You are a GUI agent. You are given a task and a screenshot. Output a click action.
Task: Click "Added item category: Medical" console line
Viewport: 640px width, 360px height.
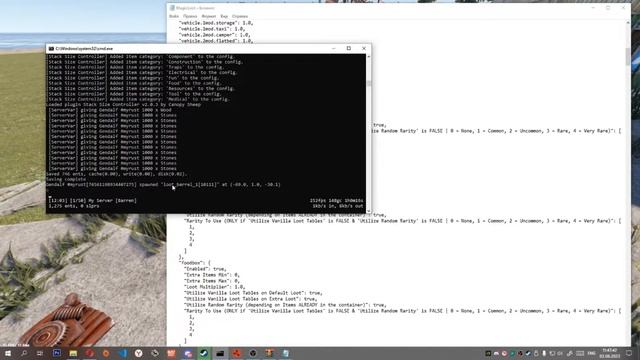point(138,99)
